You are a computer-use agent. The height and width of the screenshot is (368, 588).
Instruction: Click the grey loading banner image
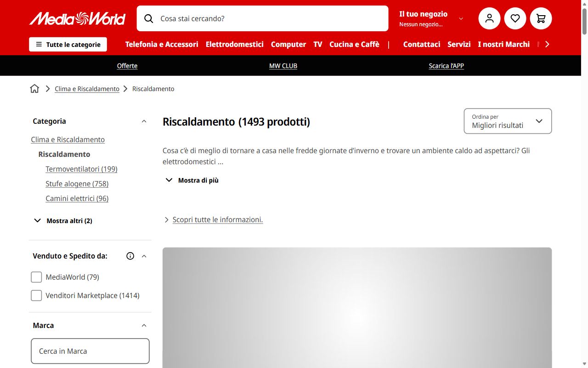[x=357, y=308]
